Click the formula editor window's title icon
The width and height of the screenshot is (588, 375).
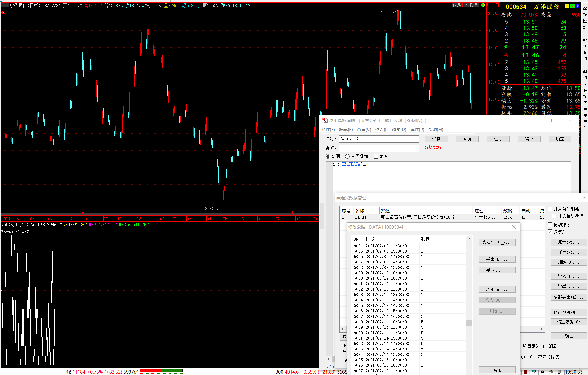[324, 121]
